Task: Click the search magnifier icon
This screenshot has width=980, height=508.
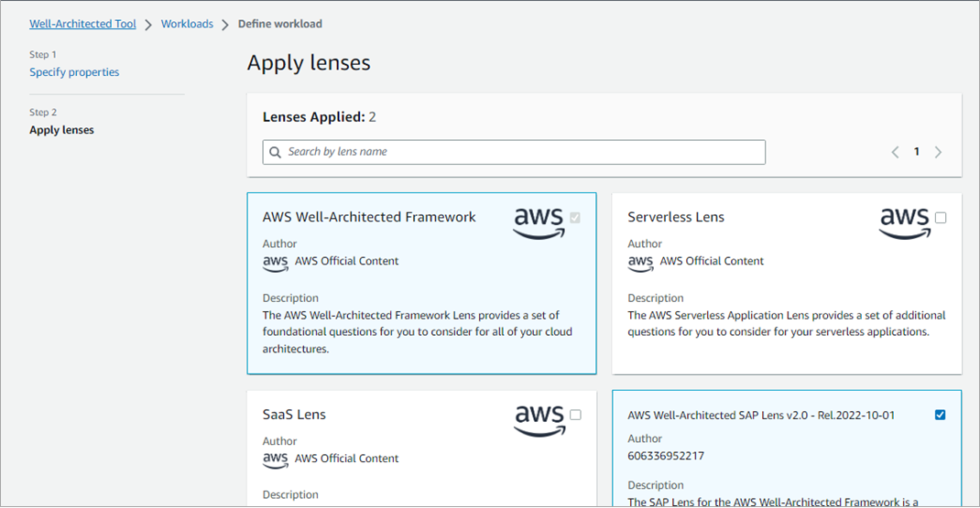Action: coord(276,152)
